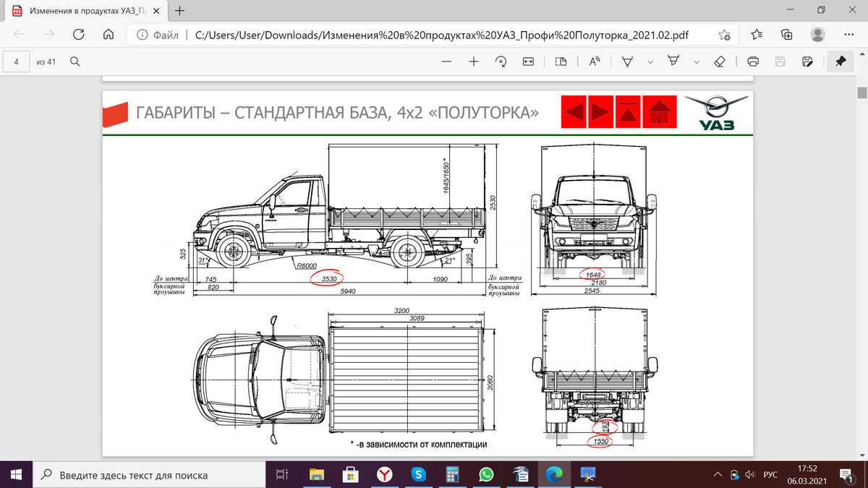Zoom in the PDF with plus button

pos(474,62)
